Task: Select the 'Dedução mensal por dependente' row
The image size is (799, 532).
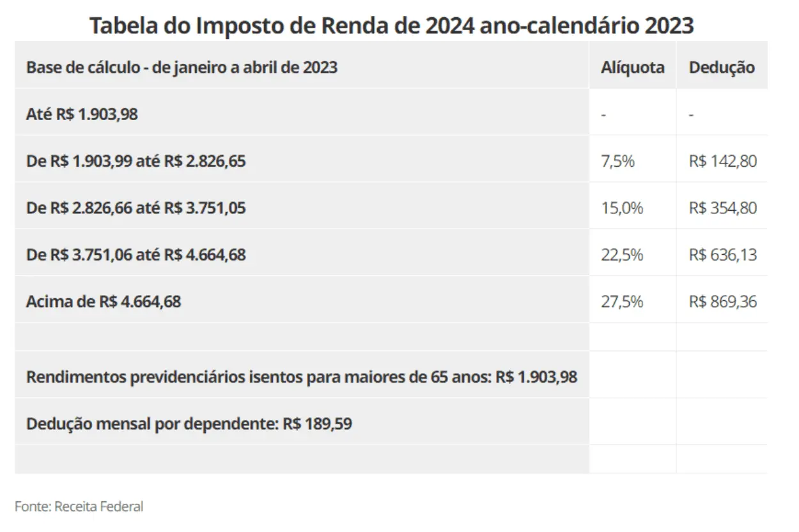Action: coord(189,423)
